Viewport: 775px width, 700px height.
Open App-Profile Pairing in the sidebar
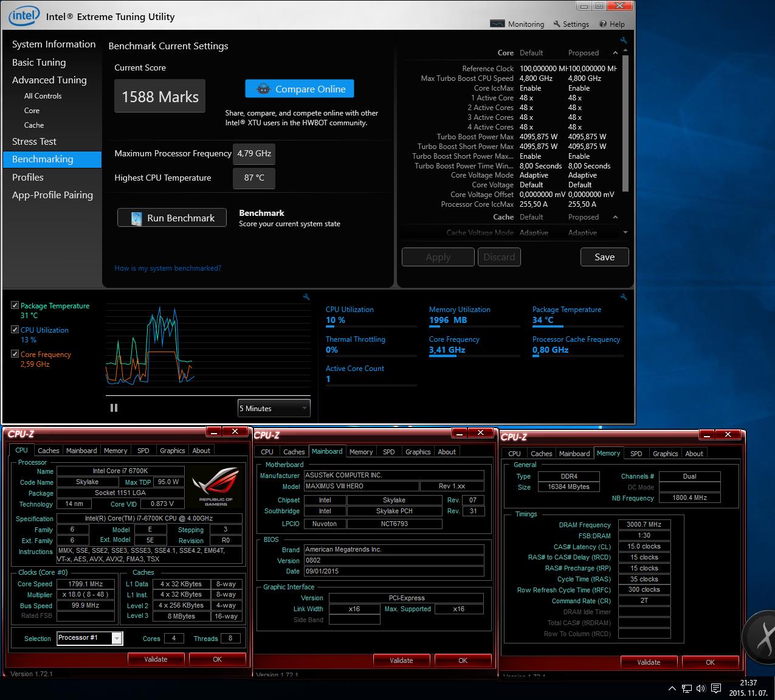(x=52, y=195)
